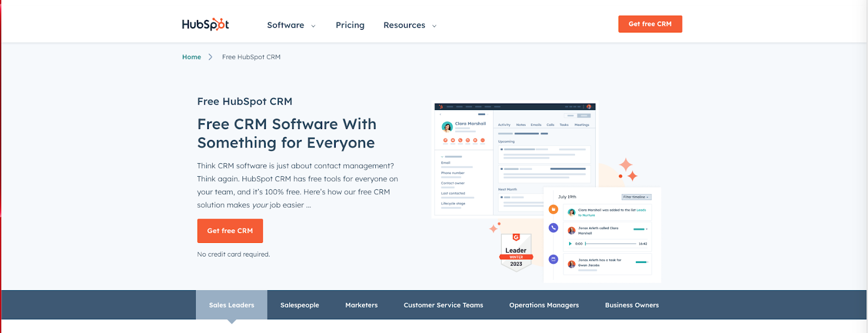The width and height of the screenshot is (868, 333).
Task: Open the Pricing page
Action: pos(350,25)
